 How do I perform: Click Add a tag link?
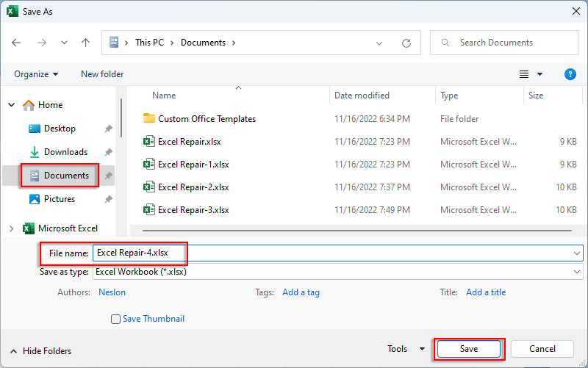point(301,292)
